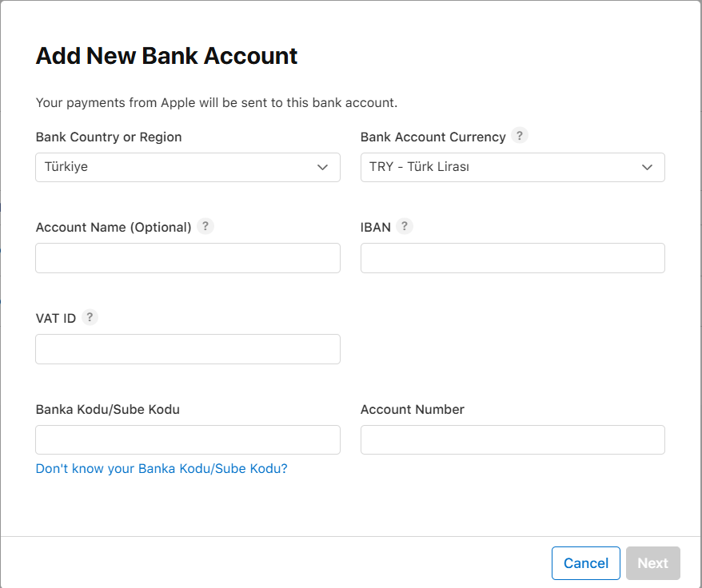
Task: Click chevron arrow in Türkiye selector
Action: (322, 167)
